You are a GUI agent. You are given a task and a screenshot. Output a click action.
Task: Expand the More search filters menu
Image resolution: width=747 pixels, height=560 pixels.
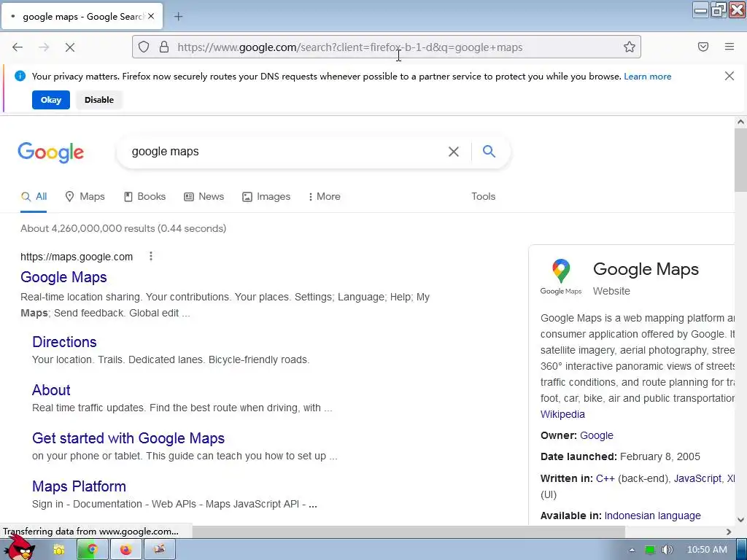[x=325, y=197]
